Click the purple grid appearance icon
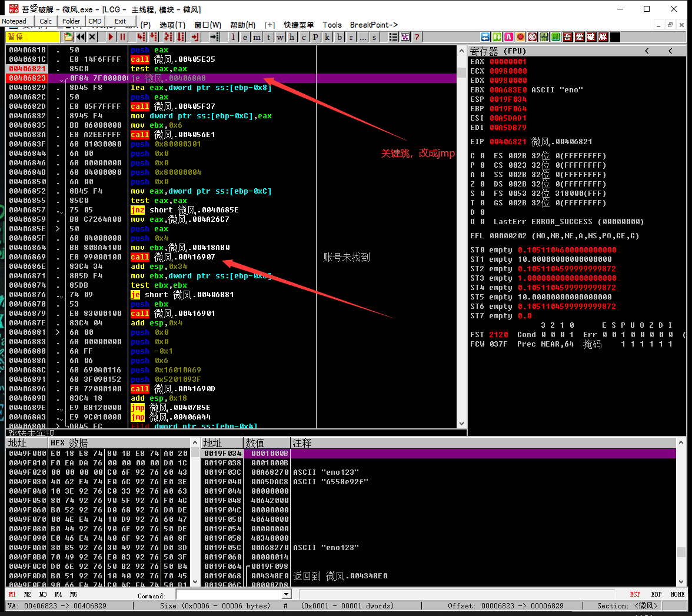Screen dimensions: 692x616 [405, 37]
